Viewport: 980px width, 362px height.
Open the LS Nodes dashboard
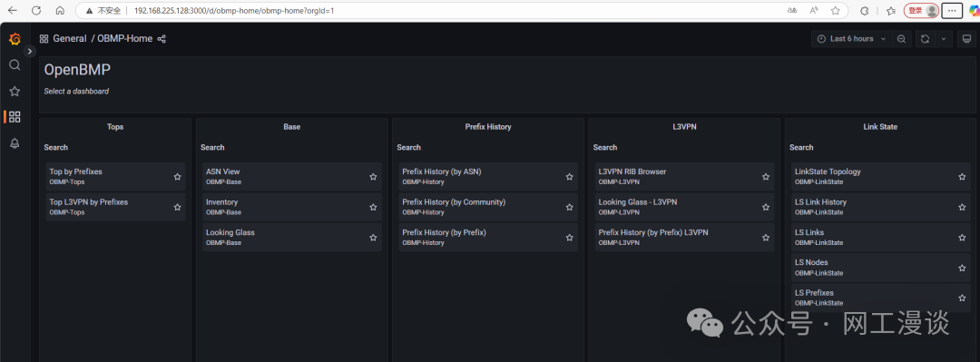click(880, 267)
